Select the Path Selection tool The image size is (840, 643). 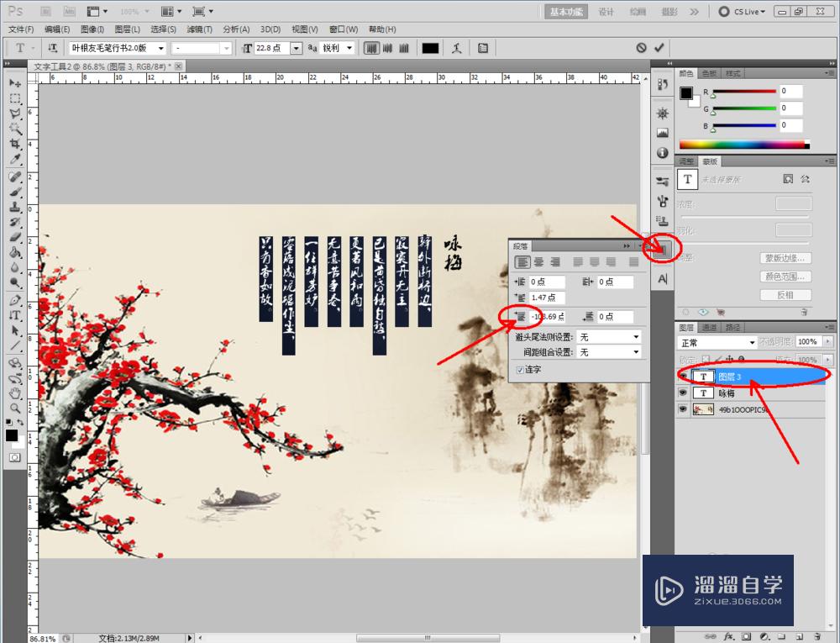15,330
